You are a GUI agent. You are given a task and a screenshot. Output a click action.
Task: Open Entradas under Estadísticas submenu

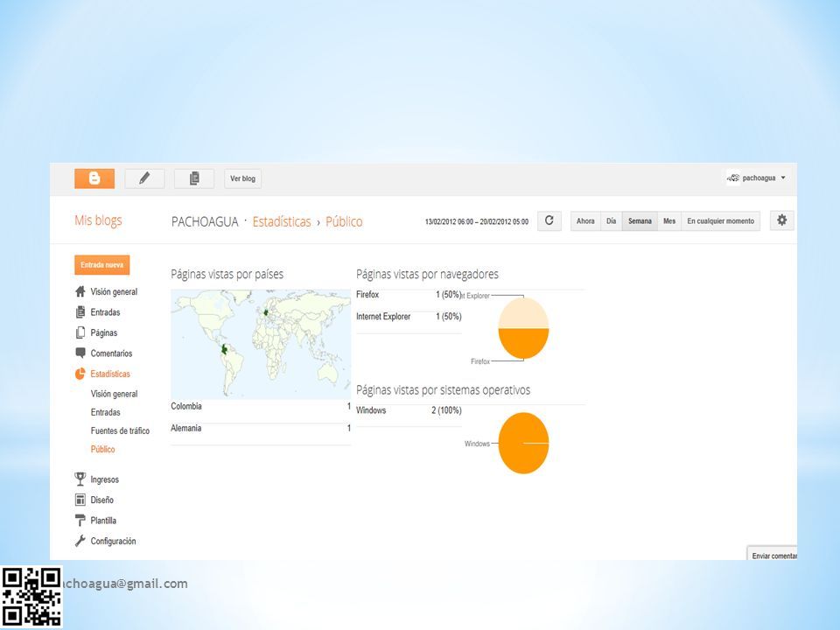(106, 412)
